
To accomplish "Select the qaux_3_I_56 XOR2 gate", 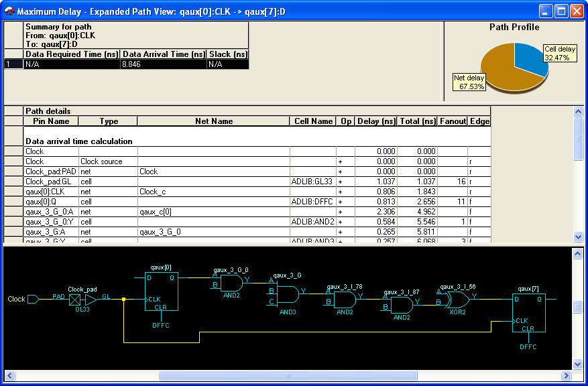I will point(457,300).
